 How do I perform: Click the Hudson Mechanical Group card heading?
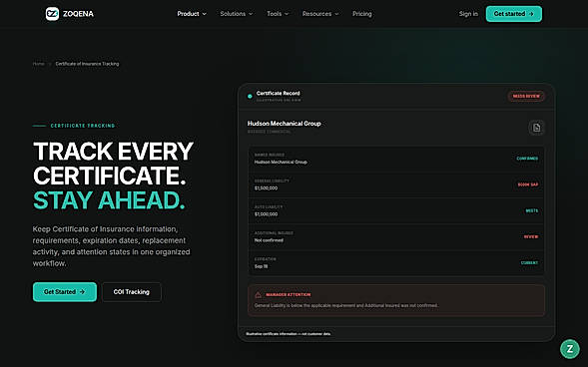point(285,124)
